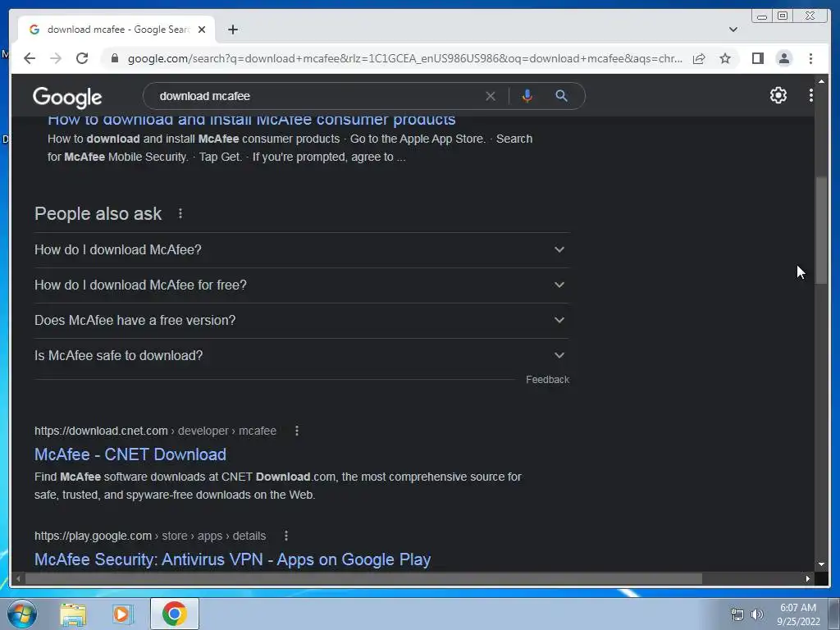Click the horizontal scrollbar right arrow

pyautogui.click(x=808, y=578)
